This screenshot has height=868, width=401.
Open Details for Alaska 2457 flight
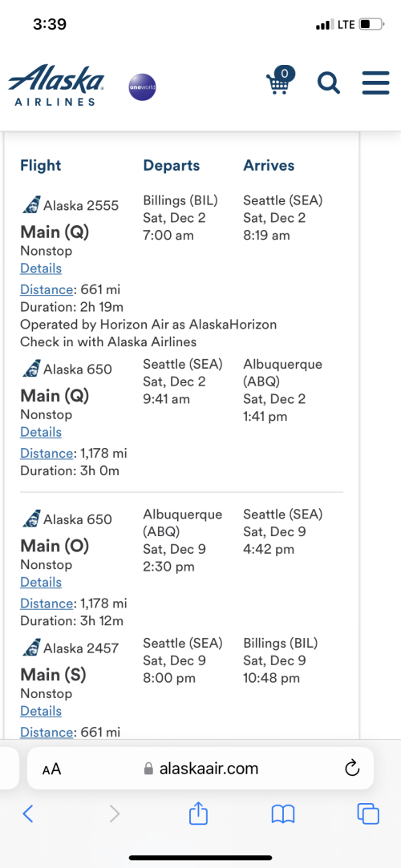tap(41, 712)
